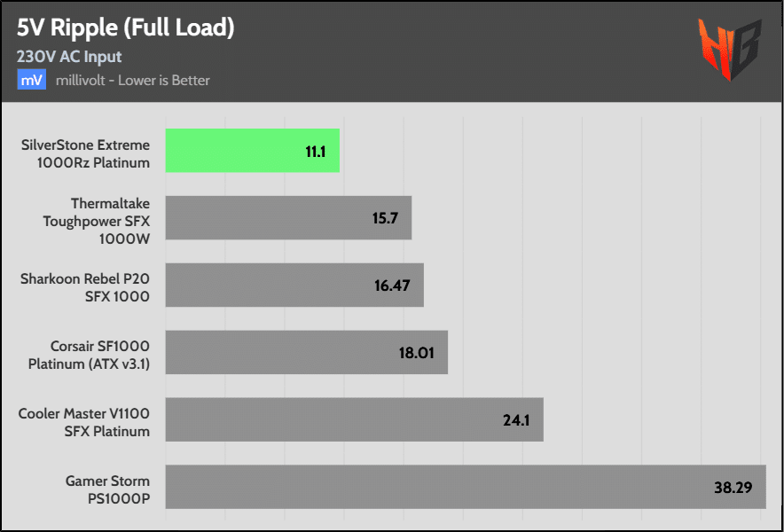The width and height of the screenshot is (784, 532).
Task: Click the 38.29 value on the chart
Action: pos(733,488)
